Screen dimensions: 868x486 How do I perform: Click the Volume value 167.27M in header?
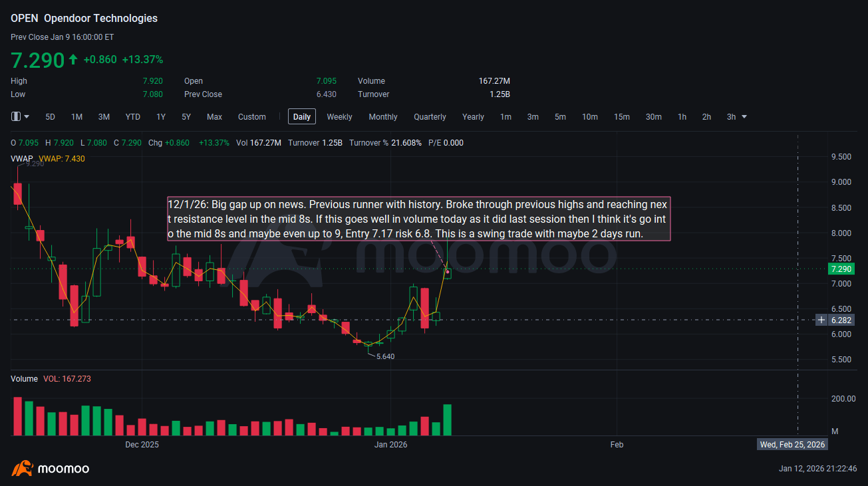coord(494,81)
